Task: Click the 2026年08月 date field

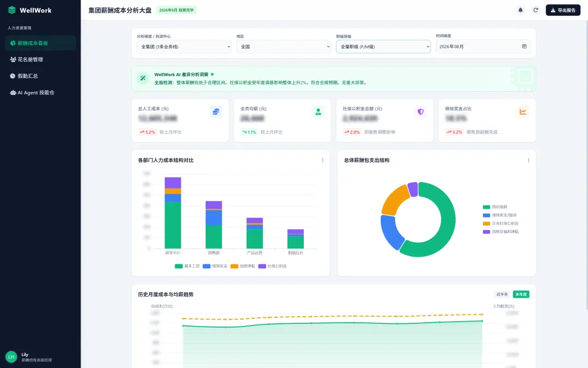Action: point(483,46)
